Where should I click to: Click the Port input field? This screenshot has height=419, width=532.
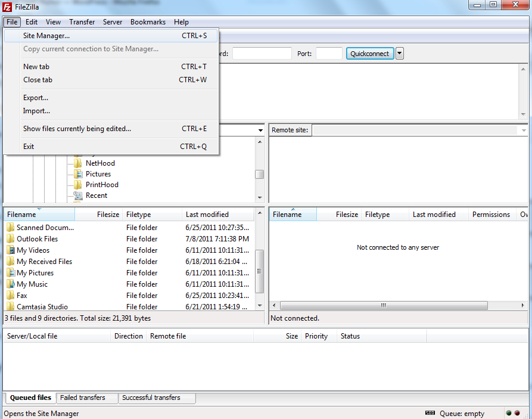click(x=329, y=53)
